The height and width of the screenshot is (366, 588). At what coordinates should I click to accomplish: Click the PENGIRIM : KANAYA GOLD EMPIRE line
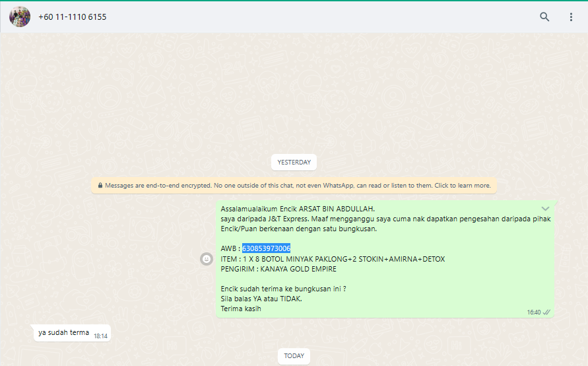pyautogui.click(x=278, y=269)
